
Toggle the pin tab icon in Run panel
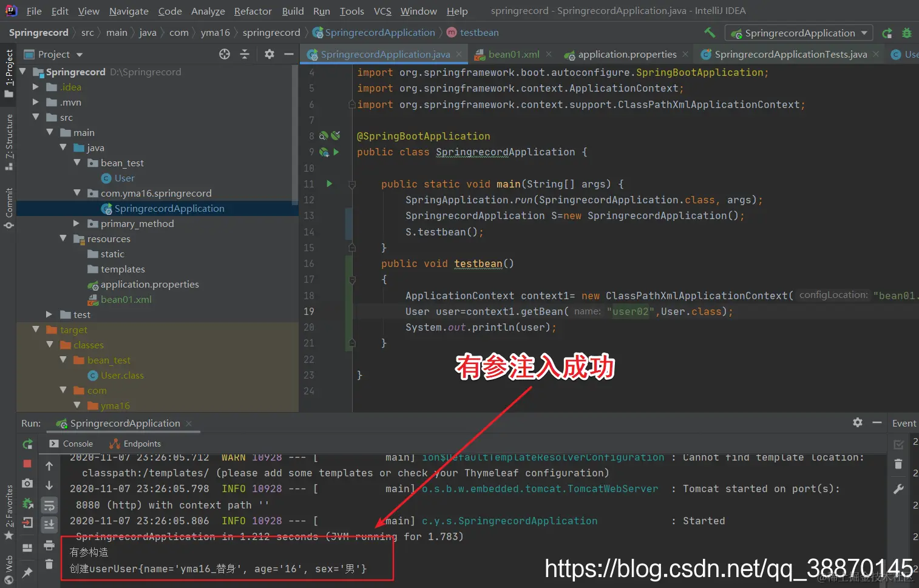(x=27, y=572)
